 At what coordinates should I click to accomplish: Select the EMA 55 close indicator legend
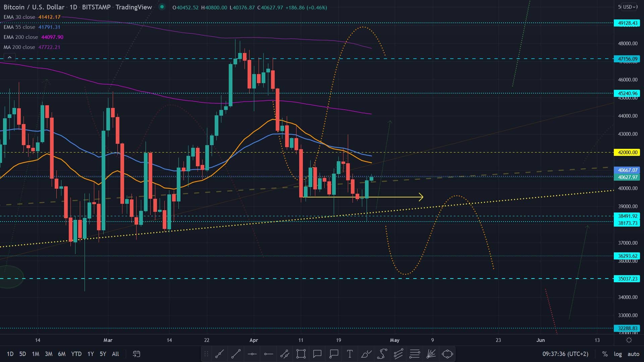click(32, 27)
